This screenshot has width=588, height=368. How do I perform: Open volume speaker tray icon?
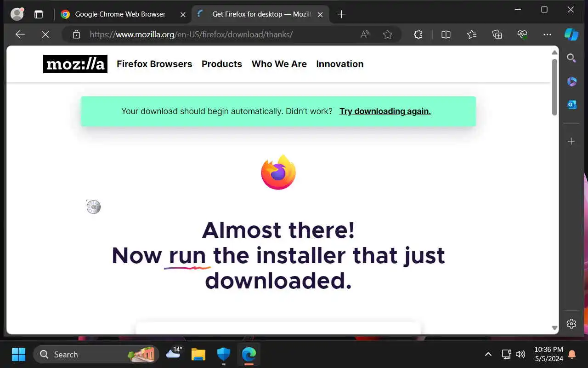pos(520,354)
